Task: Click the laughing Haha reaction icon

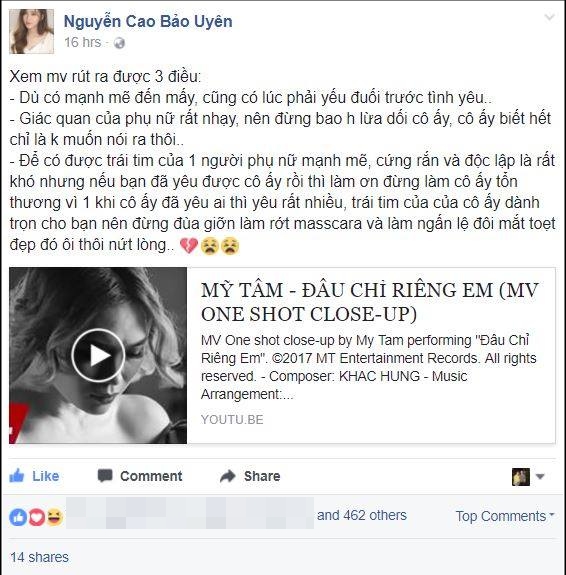Action: pyautogui.click(x=55, y=517)
